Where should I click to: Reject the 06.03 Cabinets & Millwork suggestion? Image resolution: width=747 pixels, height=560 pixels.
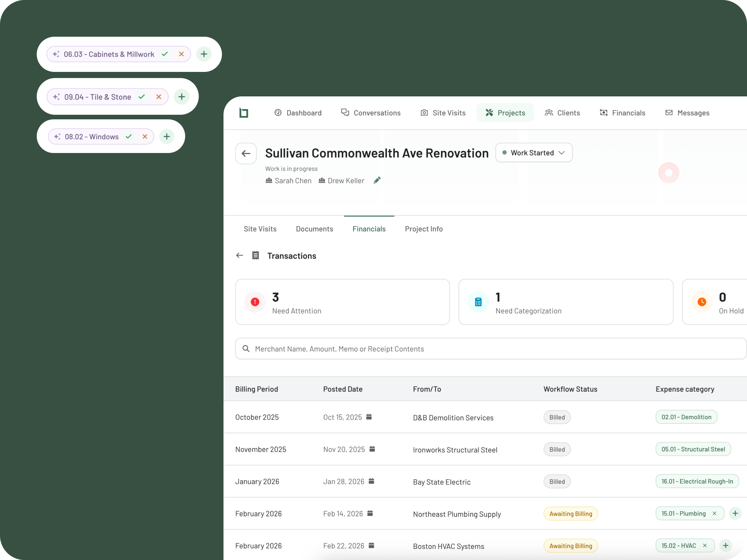(x=181, y=54)
